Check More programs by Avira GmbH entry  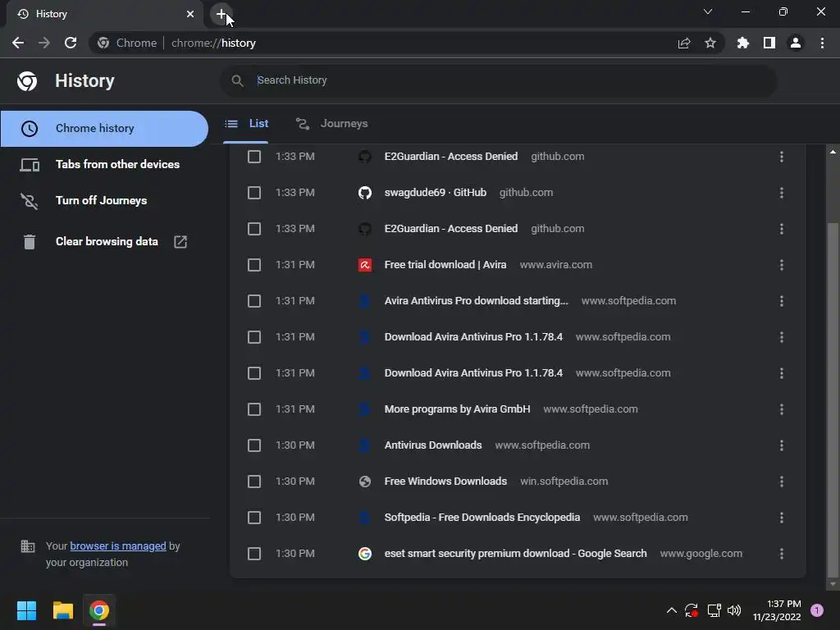tap(254, 409)
